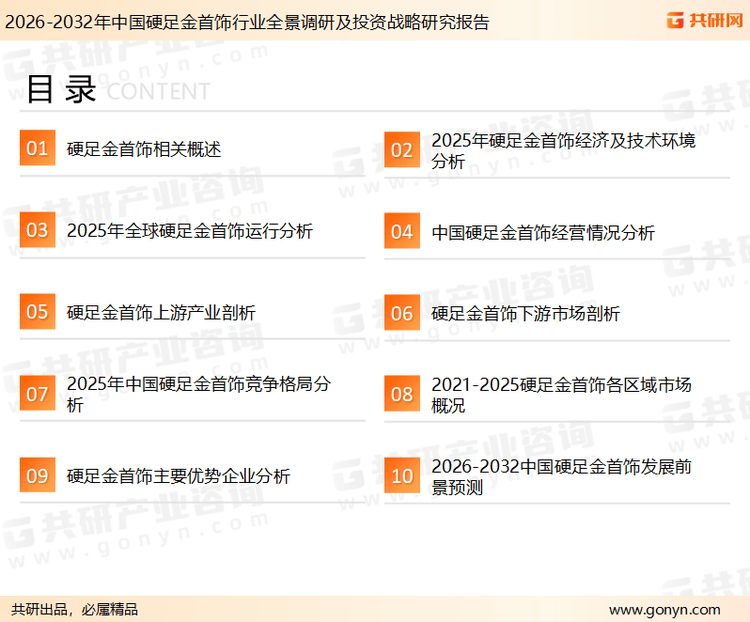Open 硬足金首饰下游市场剖析 chapter entry
The height and width of the screenshot is (622, 750).
(x=526, y=313)
